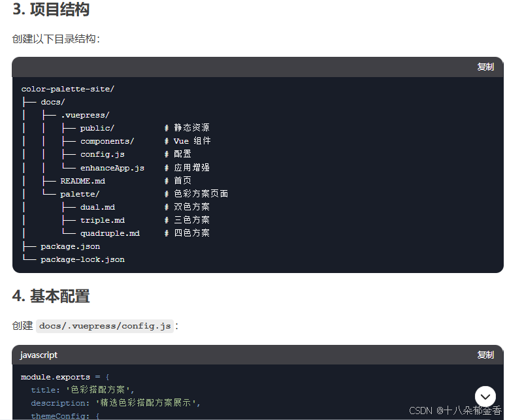This screenshot has height=420, width=507.
Task: Click inline code 'docs/.vuepress/config.js'
Action: (105, 326)
